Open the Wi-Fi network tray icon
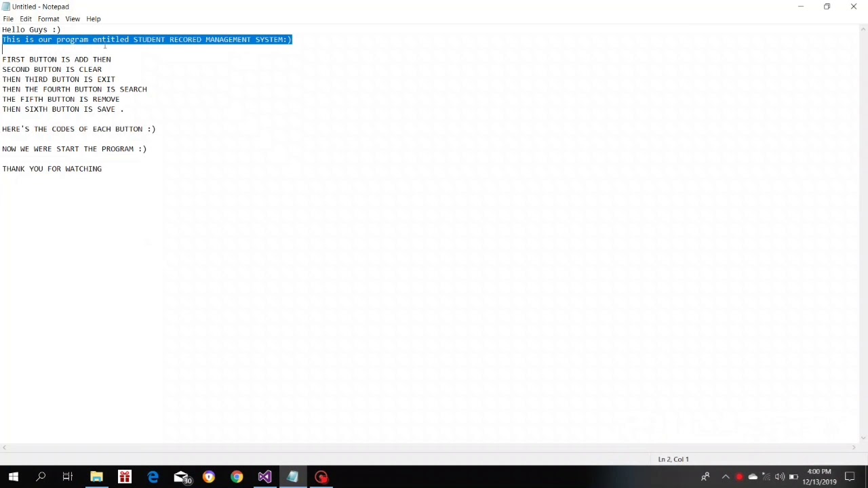868x488 pixels. point(766,477)
